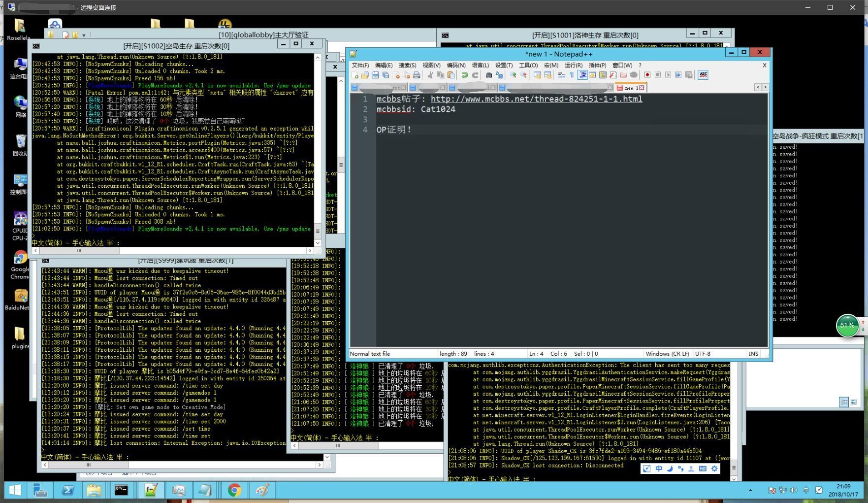Toggle word wrap in Notepad++ toolbar

click(561, 75)
